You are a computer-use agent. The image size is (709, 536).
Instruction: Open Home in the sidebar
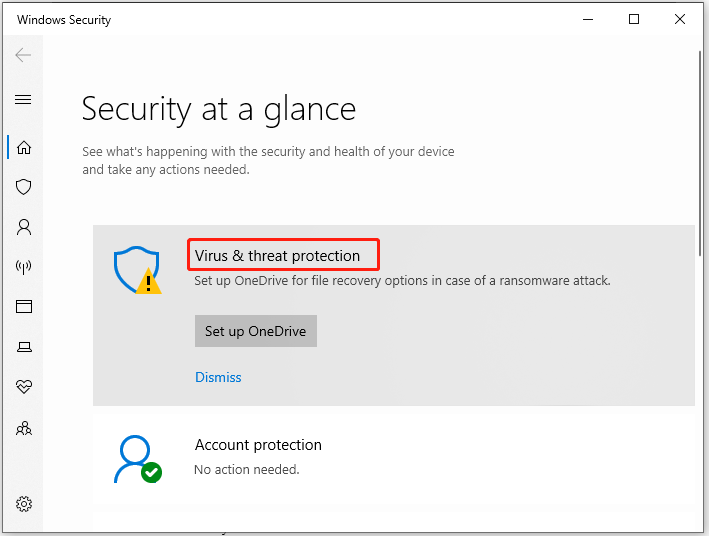coord(24,148)
